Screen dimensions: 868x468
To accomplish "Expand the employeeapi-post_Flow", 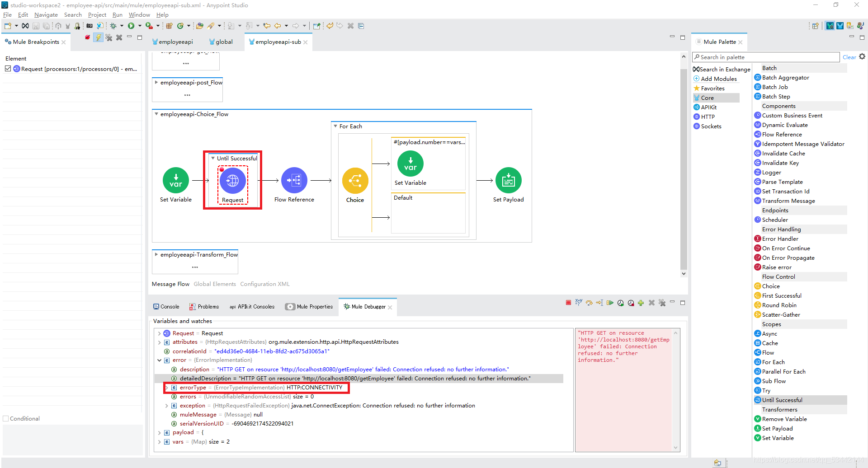I will 156,82.
